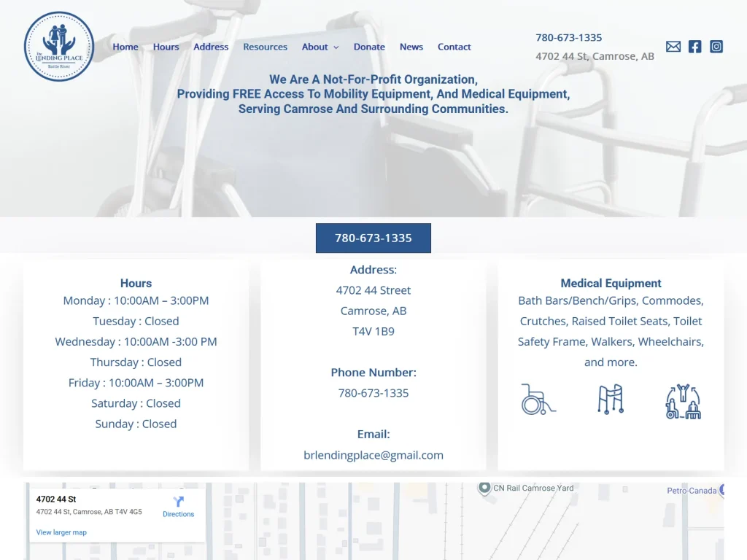Select Resources in navigation bar
Viewport: 747px width, 560px height.
(x=265, y=47)
